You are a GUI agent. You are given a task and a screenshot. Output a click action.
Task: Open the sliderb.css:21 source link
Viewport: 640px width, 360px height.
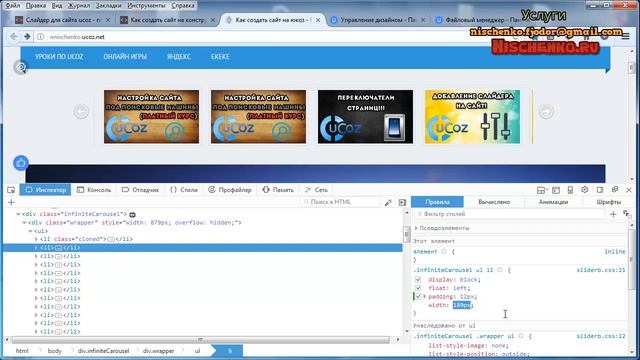[601, 270]
